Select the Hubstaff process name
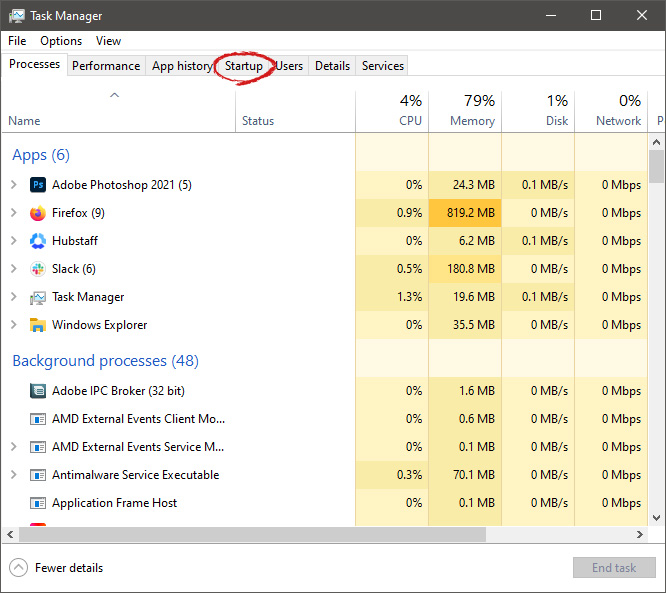 [75, 241]
